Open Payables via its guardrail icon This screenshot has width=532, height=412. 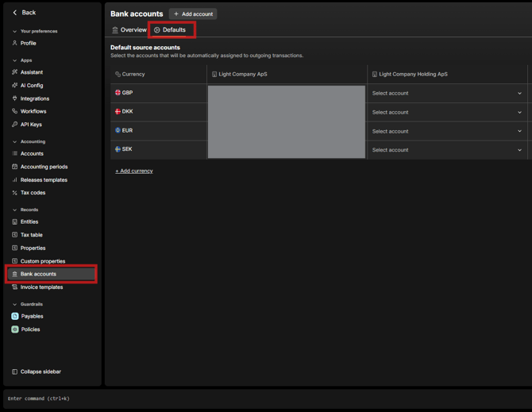pos(15,316)
